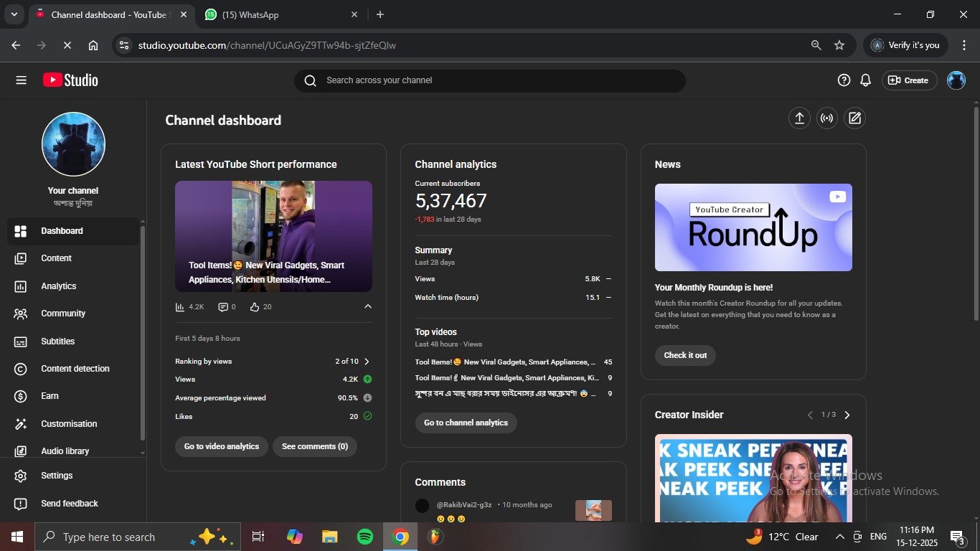This screenshot has height=551, width=980.
Task: Click the Go live broadcast icon
Action: 826,118
